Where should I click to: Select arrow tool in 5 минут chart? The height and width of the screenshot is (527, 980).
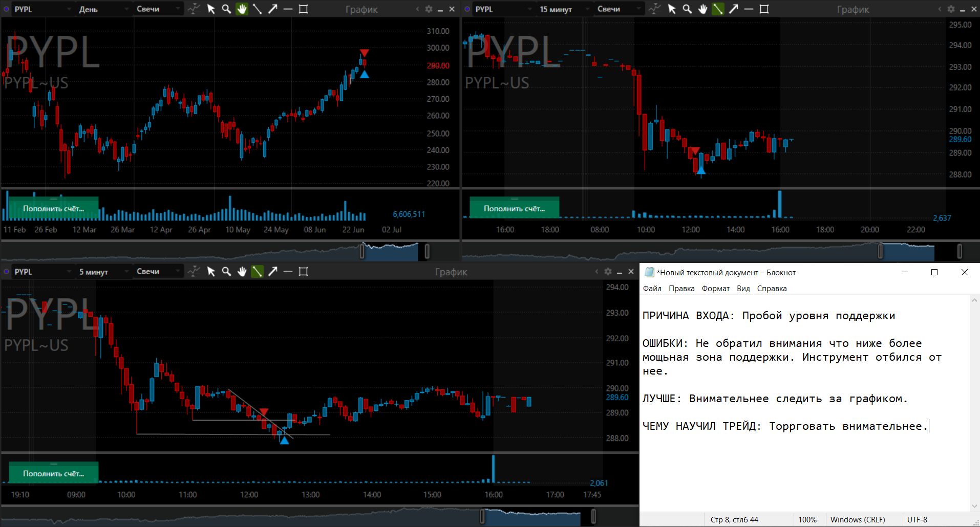pos(273,271)
